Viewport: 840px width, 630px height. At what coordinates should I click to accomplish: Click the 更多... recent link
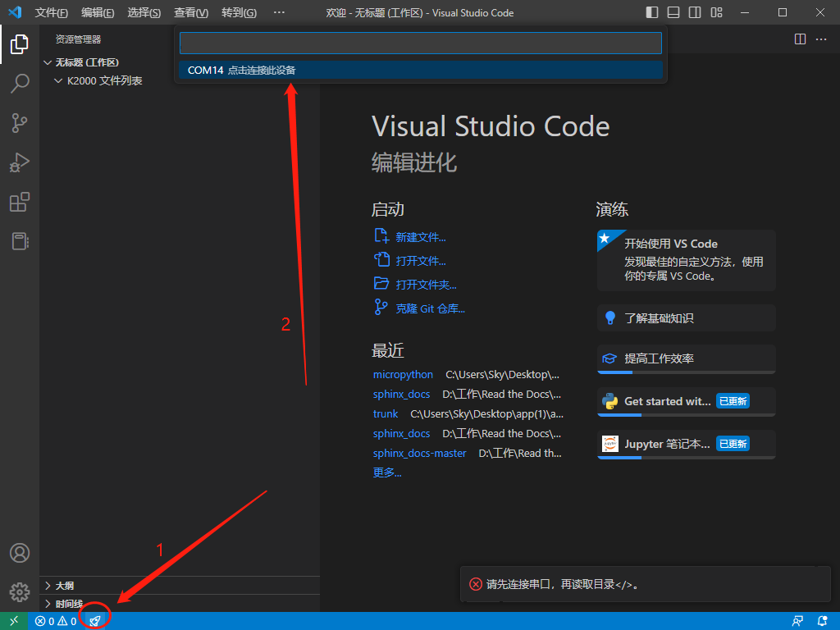387,472
